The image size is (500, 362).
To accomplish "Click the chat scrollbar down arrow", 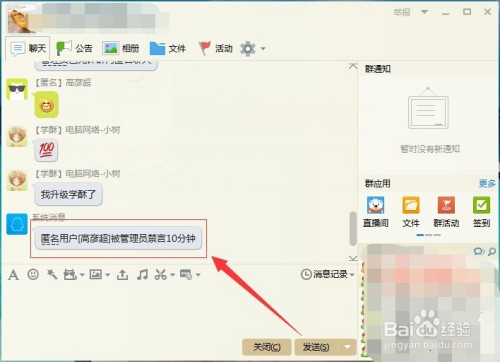I will 353,258.
